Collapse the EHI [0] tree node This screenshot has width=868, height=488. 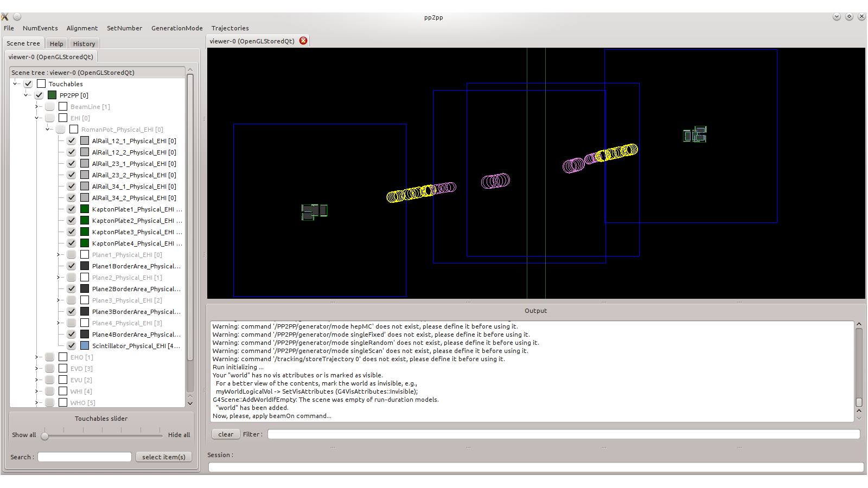37,118
